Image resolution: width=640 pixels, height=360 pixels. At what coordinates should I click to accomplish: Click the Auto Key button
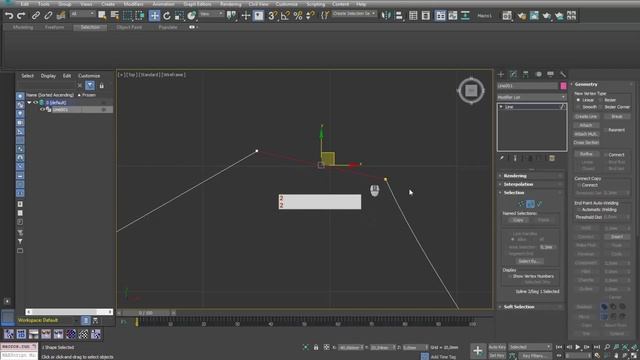(x=497, y=347)
